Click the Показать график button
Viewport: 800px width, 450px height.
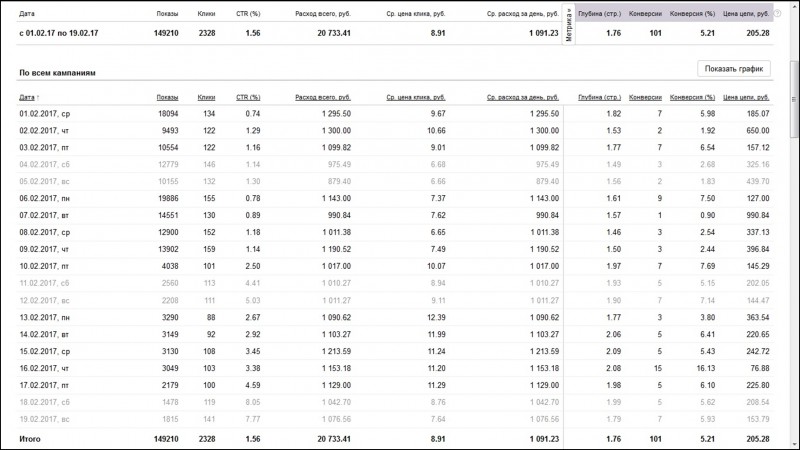coord(734,69)
